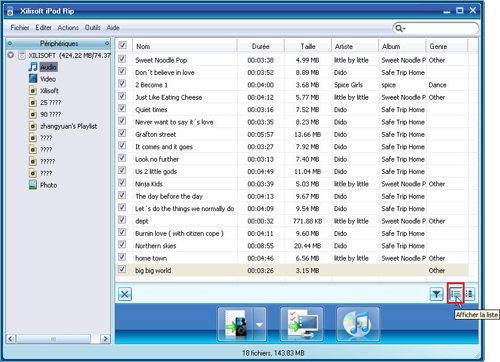This screenshot has width=500, height=362.
Task: Click the sidebar scroll right arrow
Action: pos(105,339)
